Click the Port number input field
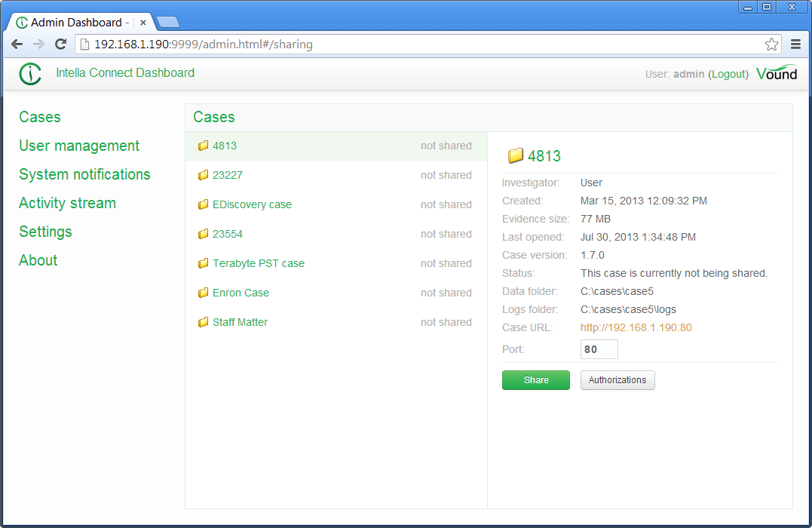This screenshot has height=528, width=812. click(599, 349)
